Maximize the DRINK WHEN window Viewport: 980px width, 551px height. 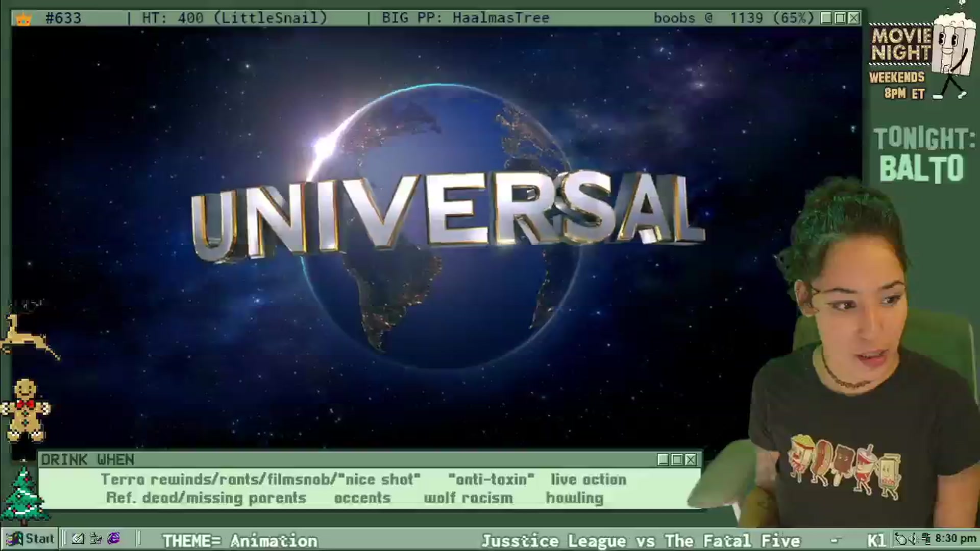point(677,460)
